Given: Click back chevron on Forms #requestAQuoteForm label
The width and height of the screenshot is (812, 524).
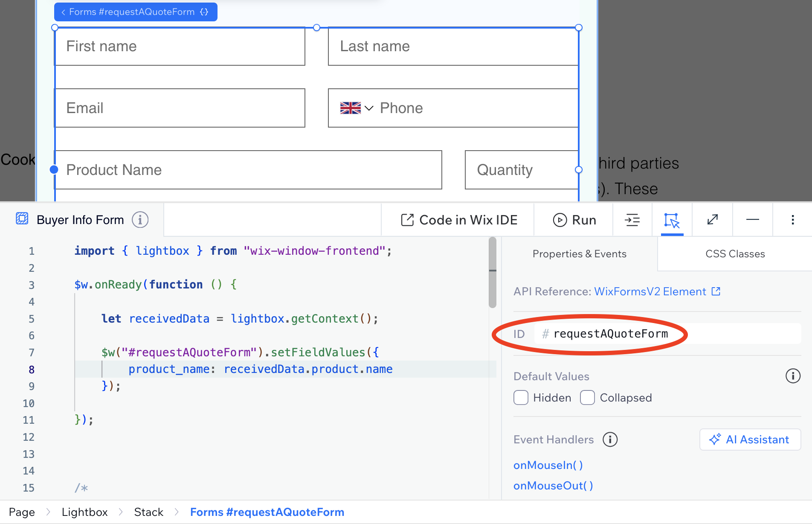Looking at the screenshot, I should 63,12.
